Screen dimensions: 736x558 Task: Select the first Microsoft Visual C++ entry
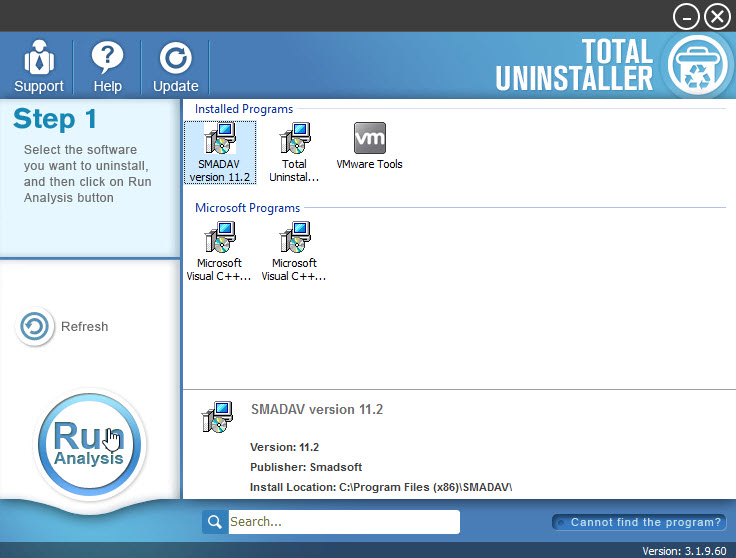pos(219,252)
